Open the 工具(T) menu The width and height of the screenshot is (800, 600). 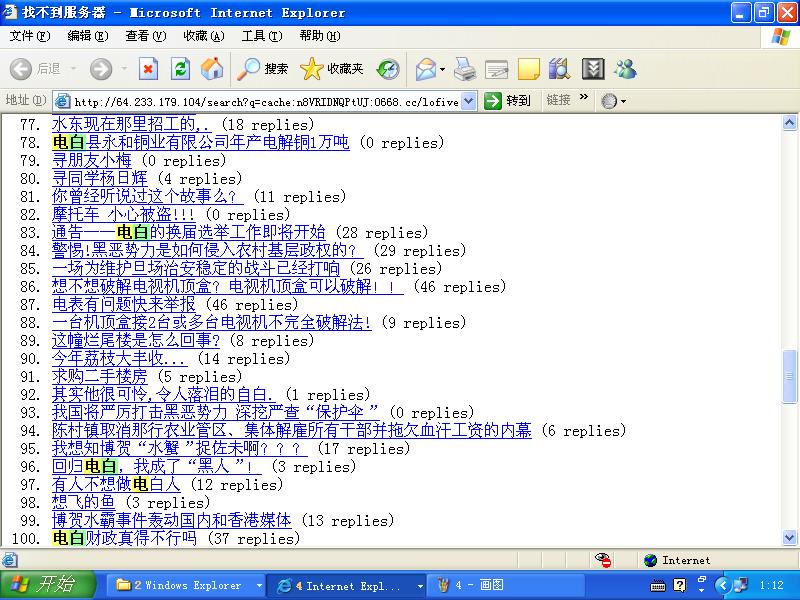click(261, 36)
